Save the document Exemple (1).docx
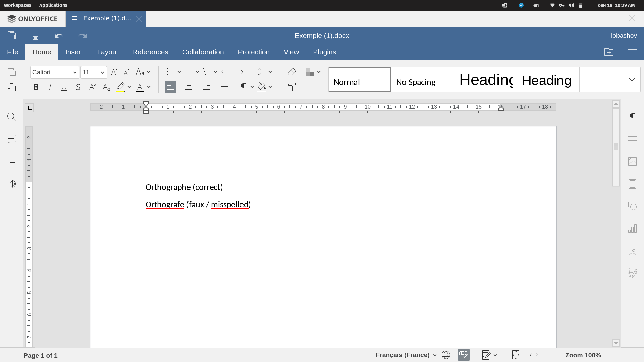The image size is (644, 362). coord(11,35)
